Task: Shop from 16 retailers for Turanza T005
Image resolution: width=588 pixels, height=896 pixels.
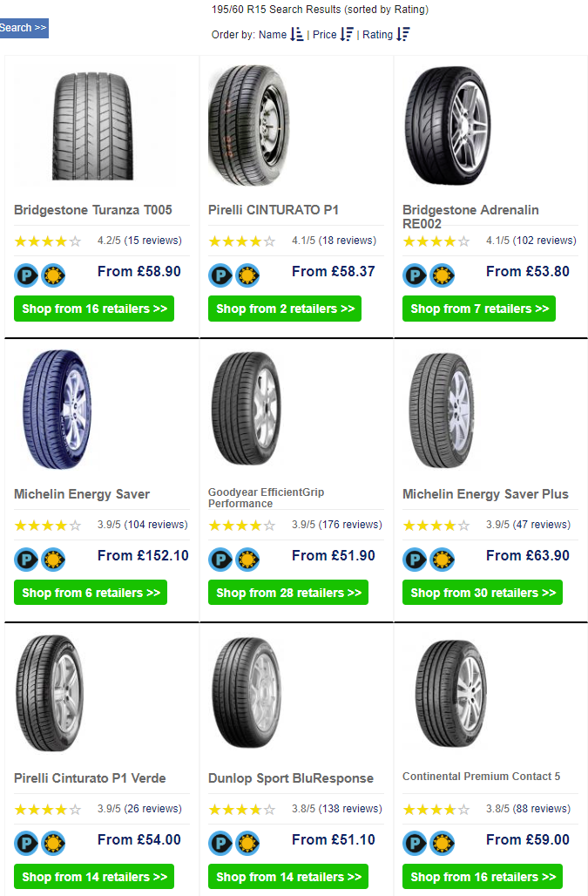Action: pyautogui.click(x=94, y=309)
